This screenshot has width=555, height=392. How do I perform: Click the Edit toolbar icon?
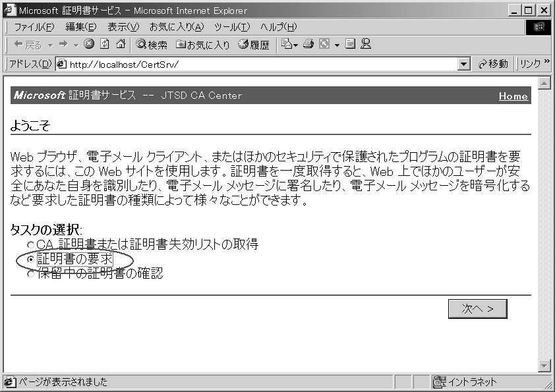[x=324, y=44]
